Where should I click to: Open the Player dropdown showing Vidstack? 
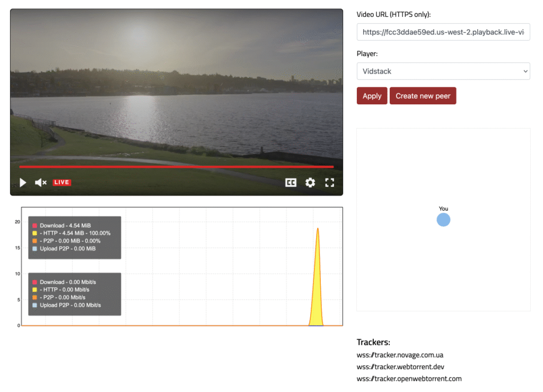(443, 71)
